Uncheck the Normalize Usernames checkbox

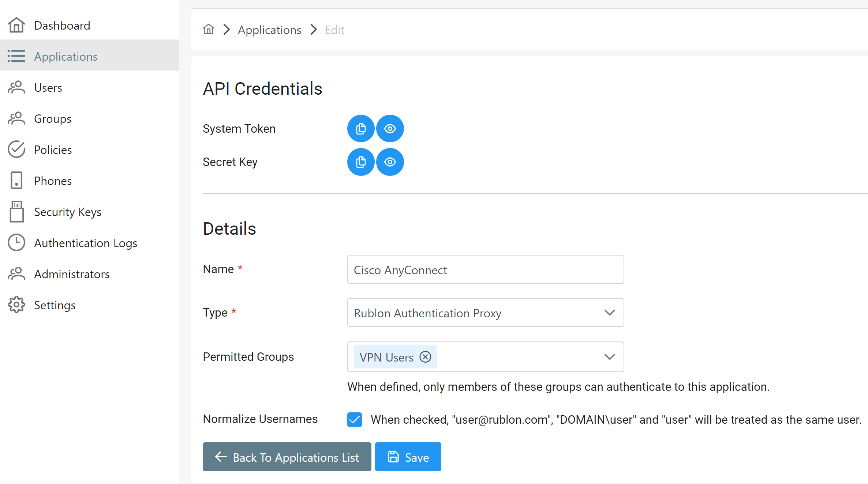pyautogui.click(x=355, y=419)
